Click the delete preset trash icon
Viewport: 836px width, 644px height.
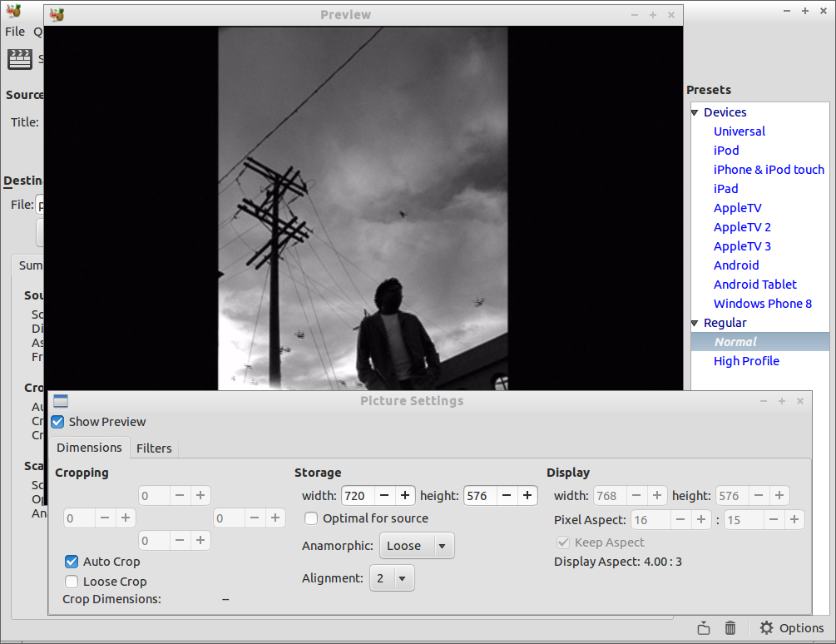[x=730, y=628]
